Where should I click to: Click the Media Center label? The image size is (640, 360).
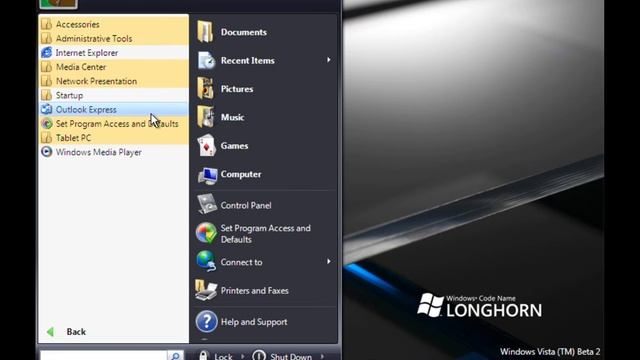point(81,67)
